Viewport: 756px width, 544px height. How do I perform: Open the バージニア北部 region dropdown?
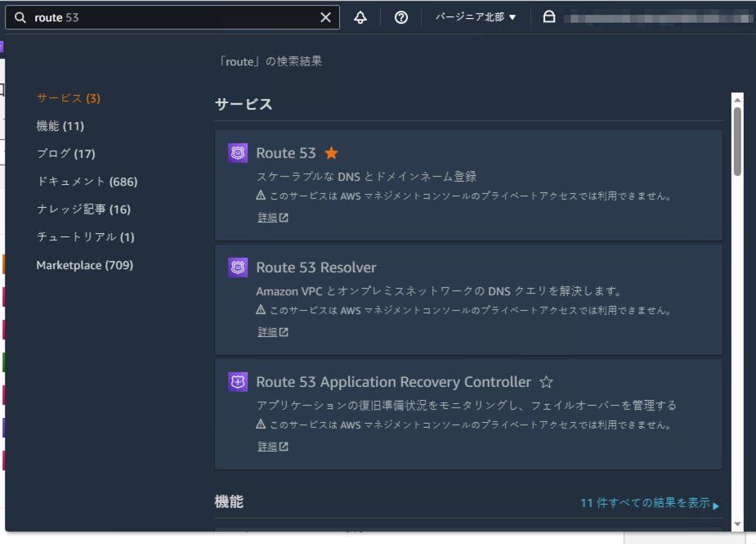476,17
